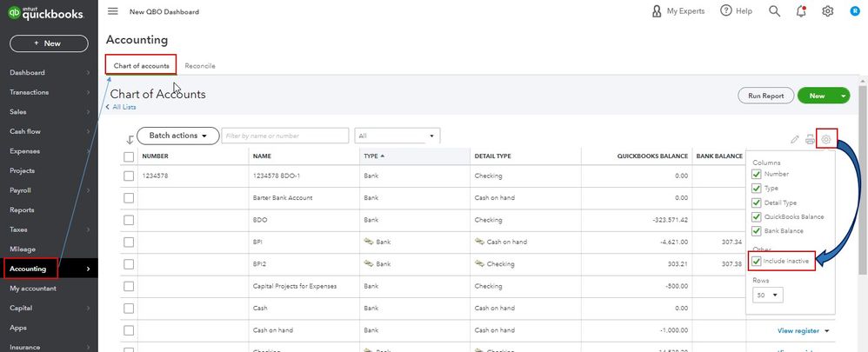Toggle the Bank Balance column checkbox
The image size is (868, 352).
coord(757,230)
